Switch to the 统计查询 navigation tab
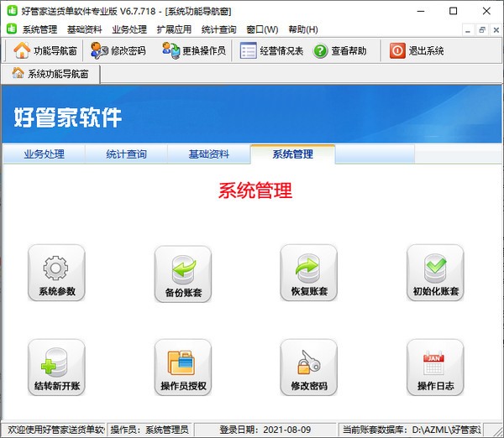 [126, 154]
